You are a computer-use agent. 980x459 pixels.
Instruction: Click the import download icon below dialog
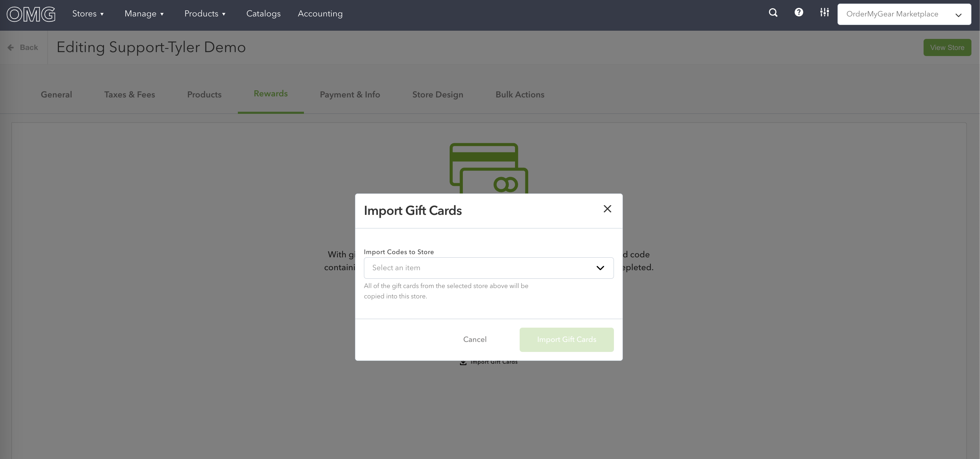pos(463,362)
